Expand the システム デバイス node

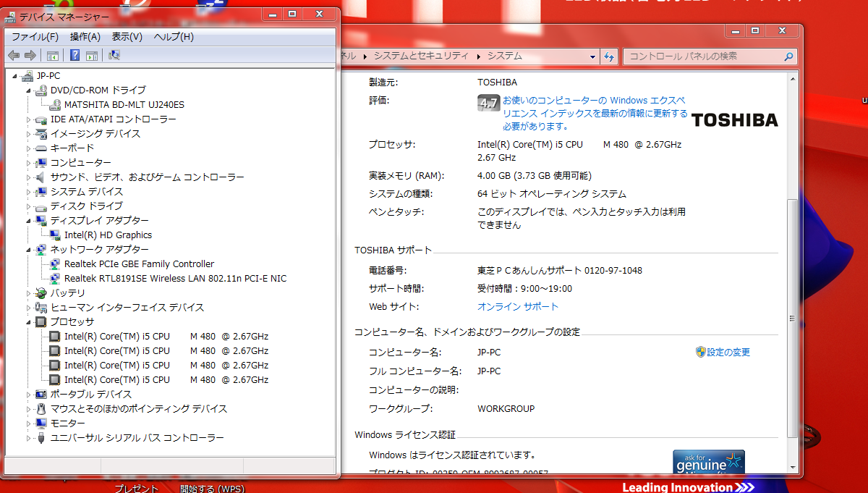29,191
